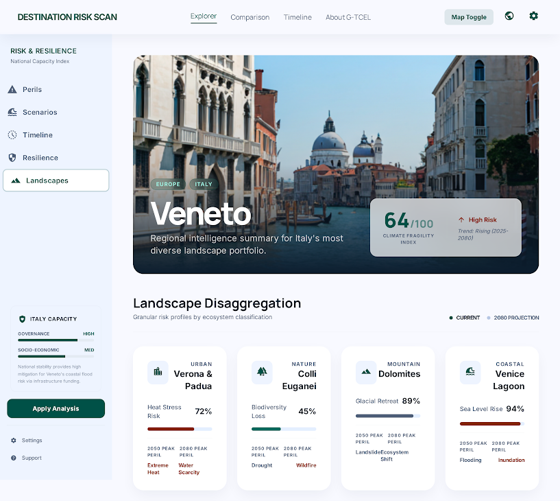This screenshot has height=501, width=560.
Task: Click the Extreme Heat peril label
Action: [x=158, y=469]
